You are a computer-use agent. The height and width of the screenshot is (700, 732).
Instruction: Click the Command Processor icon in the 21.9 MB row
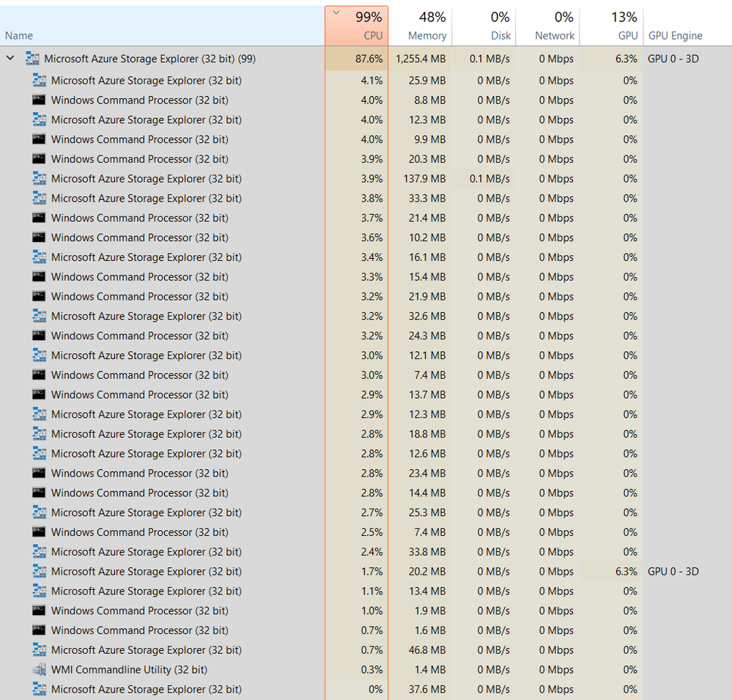click(39, 296)
